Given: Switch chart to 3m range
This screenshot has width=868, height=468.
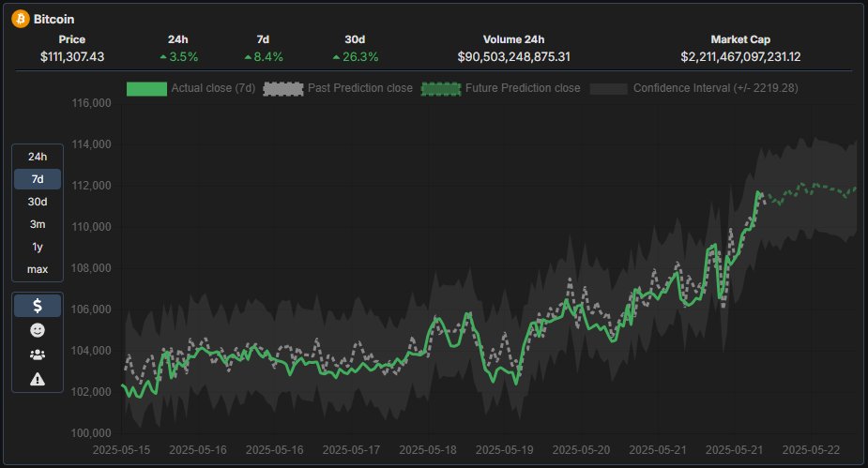Looking at the screenshot, I should pos(38,224).
